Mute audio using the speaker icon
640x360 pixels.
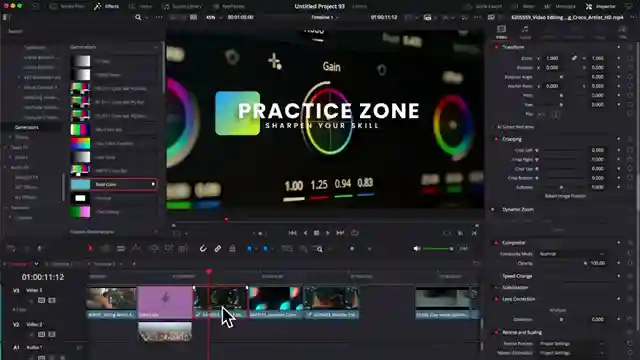coord(416,249)
